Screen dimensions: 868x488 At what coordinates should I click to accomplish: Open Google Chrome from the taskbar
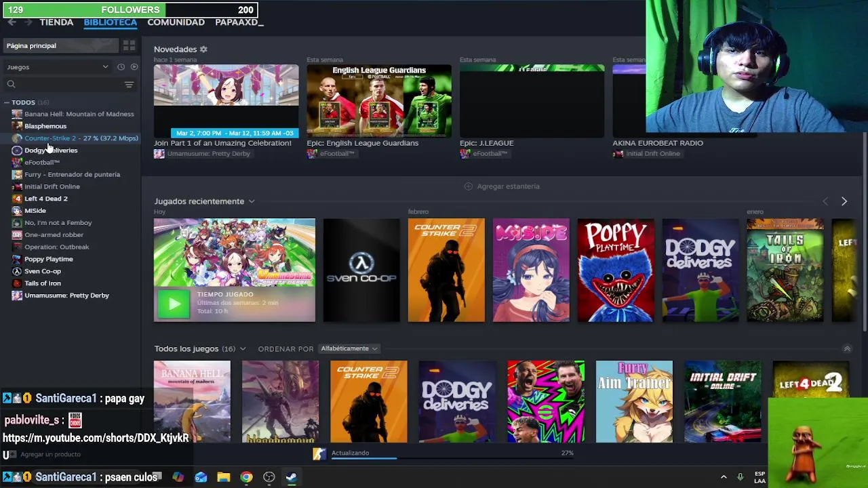(x=246, y=477)
